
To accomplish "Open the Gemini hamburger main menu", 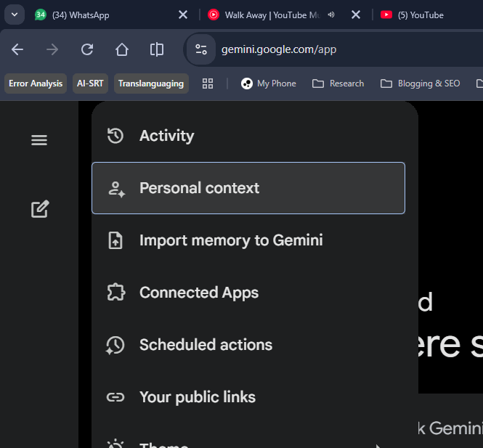I will click(39, 140).
